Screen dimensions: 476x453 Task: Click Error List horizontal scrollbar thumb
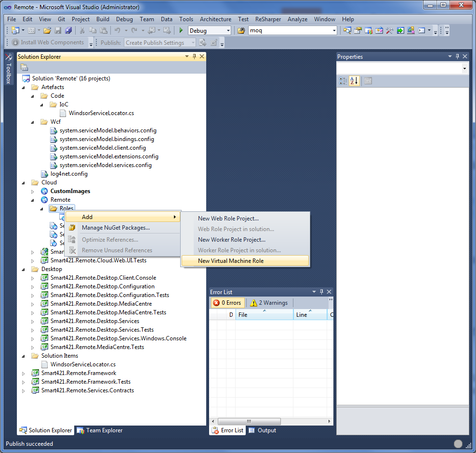249,421
